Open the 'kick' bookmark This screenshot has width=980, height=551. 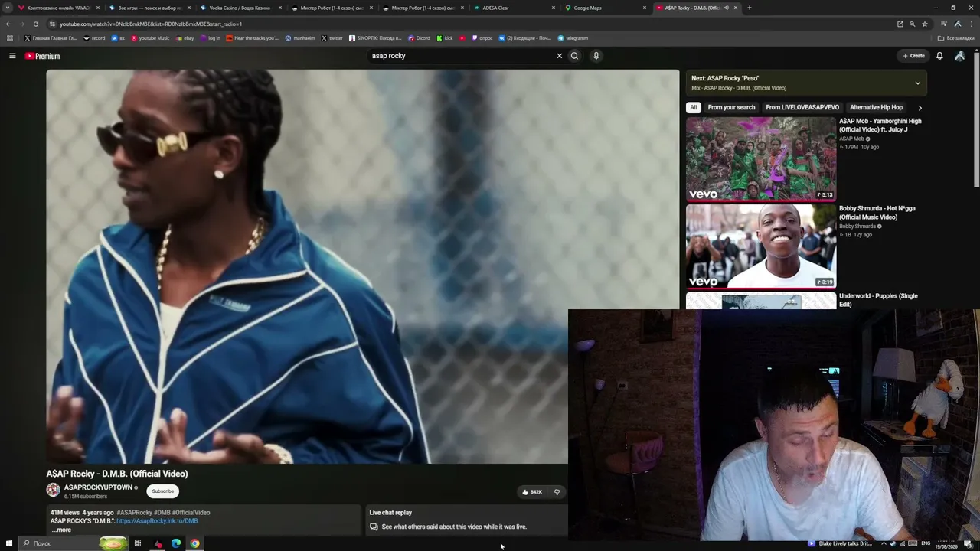[445, 38]
